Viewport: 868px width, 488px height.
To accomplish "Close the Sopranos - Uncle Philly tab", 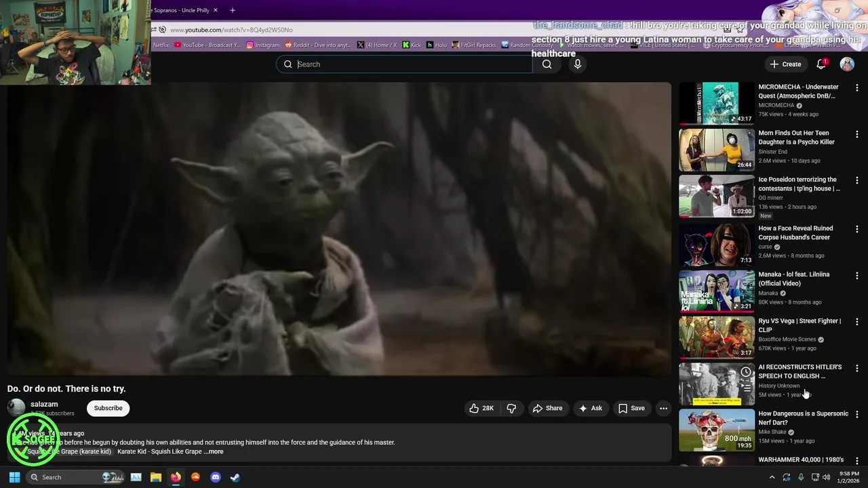I will pos(216,10).
